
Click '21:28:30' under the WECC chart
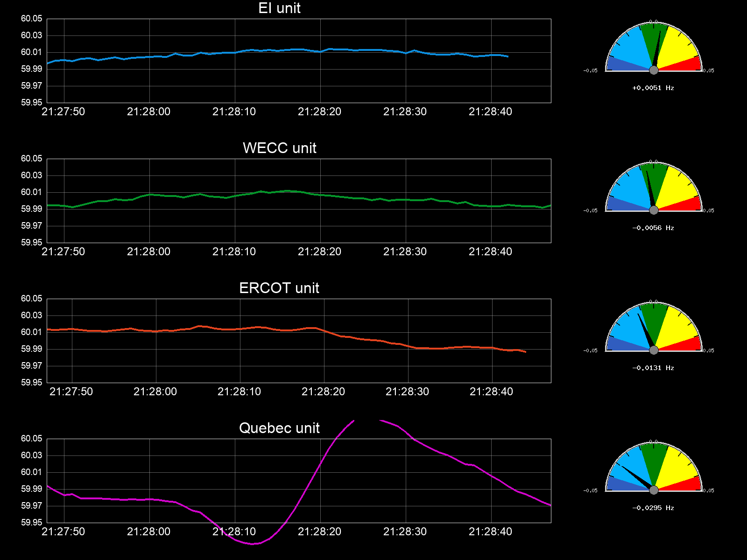click(x=405, y=252)
